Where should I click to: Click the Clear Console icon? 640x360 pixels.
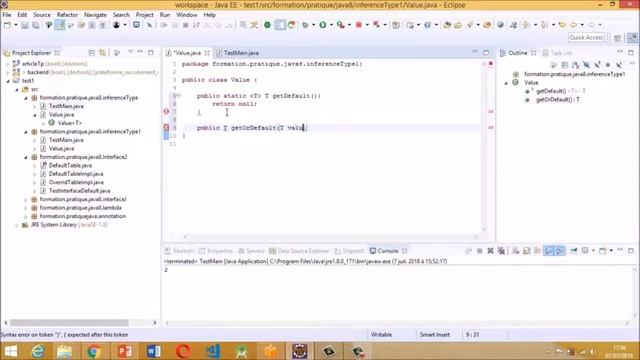coord(516,251)
